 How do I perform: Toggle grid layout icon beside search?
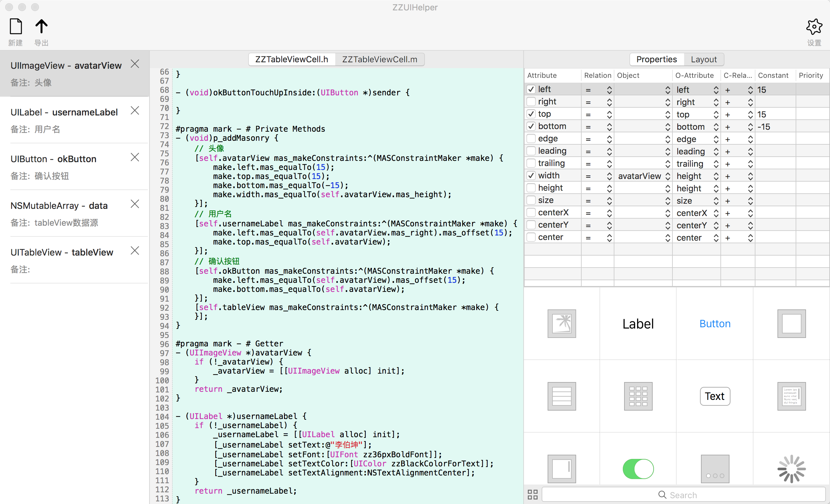click(533, 495)
